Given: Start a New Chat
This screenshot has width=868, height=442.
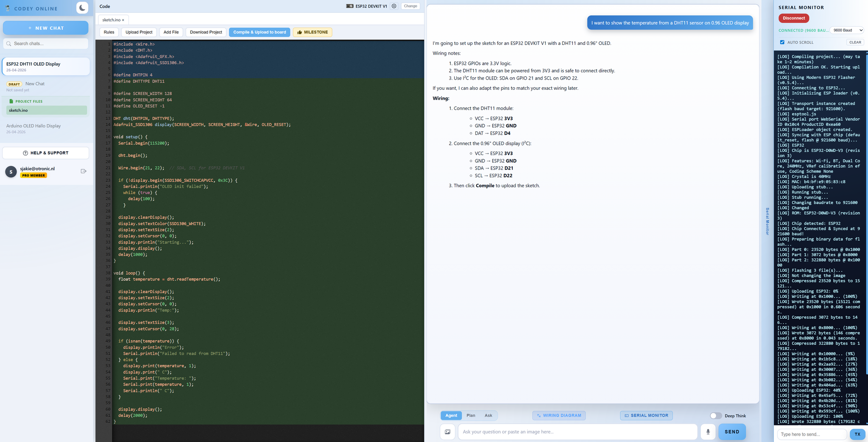Looking at the screenshot, I should 46,28.
